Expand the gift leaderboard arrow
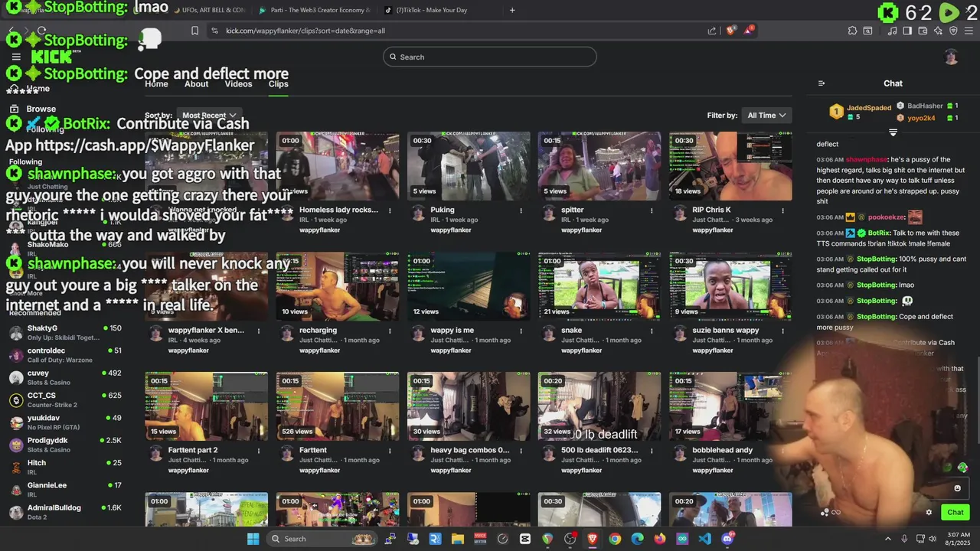 click(893, 132)
